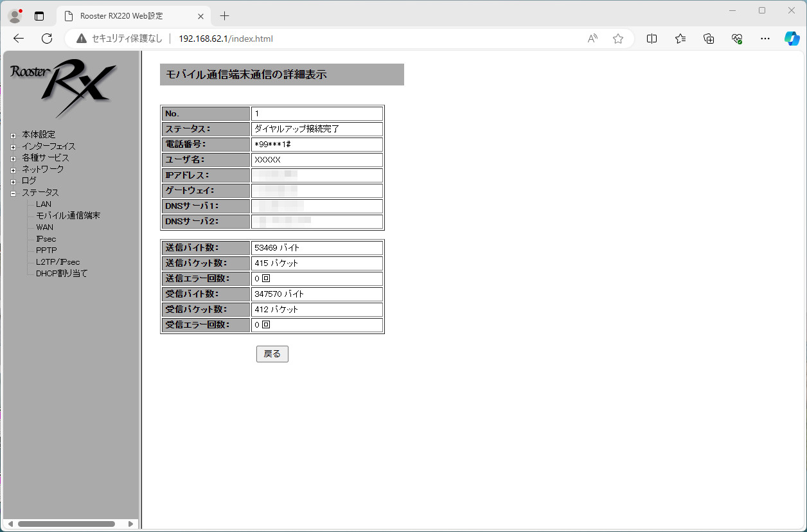The height and width of the screenshot is (532, 807).
Task: Open the Copilot icon in toolbar
Action: [792, 39]
